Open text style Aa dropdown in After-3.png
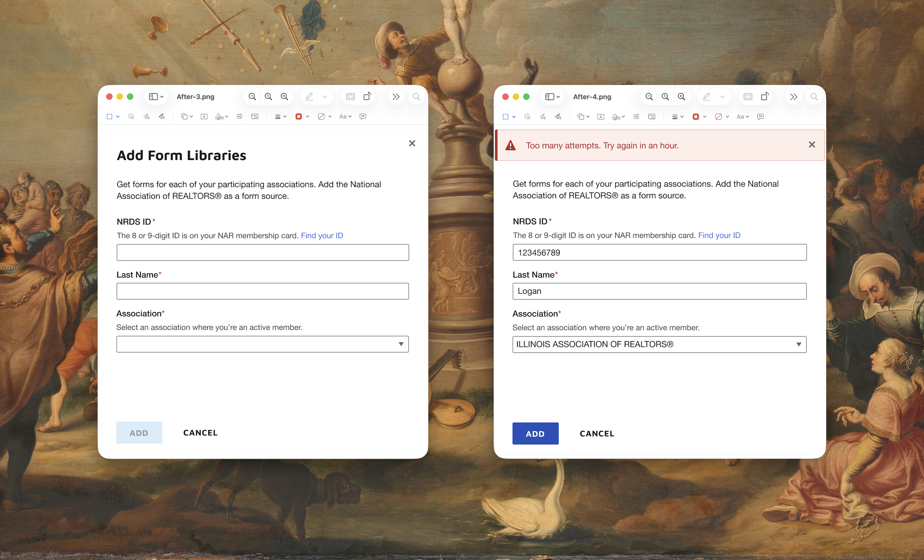 tap(345, 116)
